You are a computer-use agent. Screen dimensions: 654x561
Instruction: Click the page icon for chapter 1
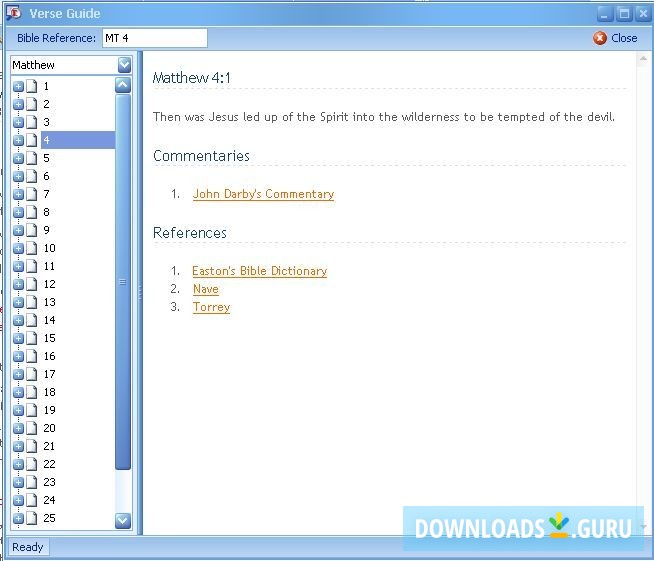coord(32,86)
